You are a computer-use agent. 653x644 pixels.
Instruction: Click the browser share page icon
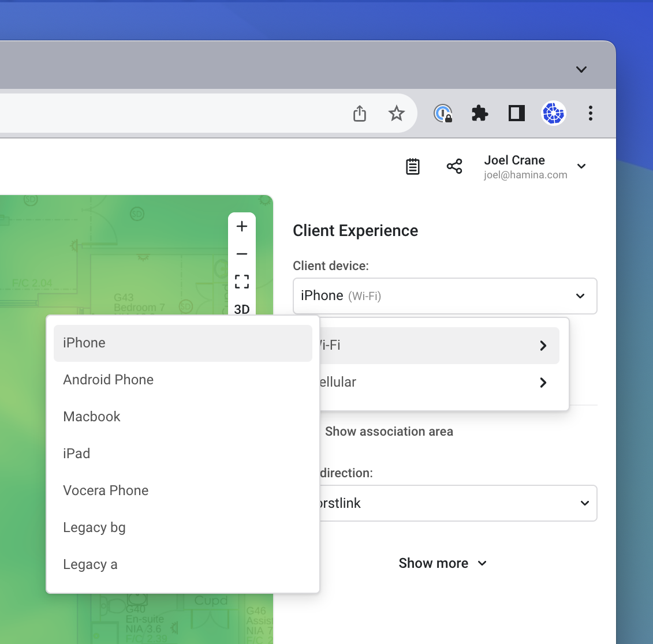359,113
